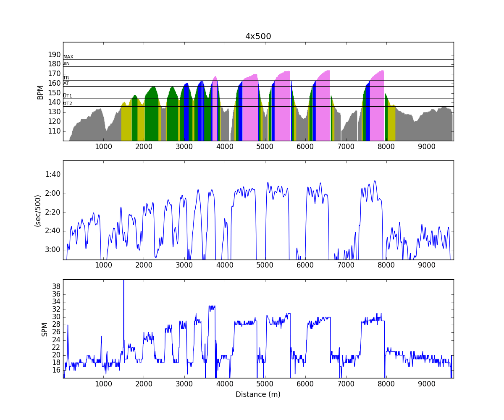Click the chart title "4x500"

pos(258,37)
